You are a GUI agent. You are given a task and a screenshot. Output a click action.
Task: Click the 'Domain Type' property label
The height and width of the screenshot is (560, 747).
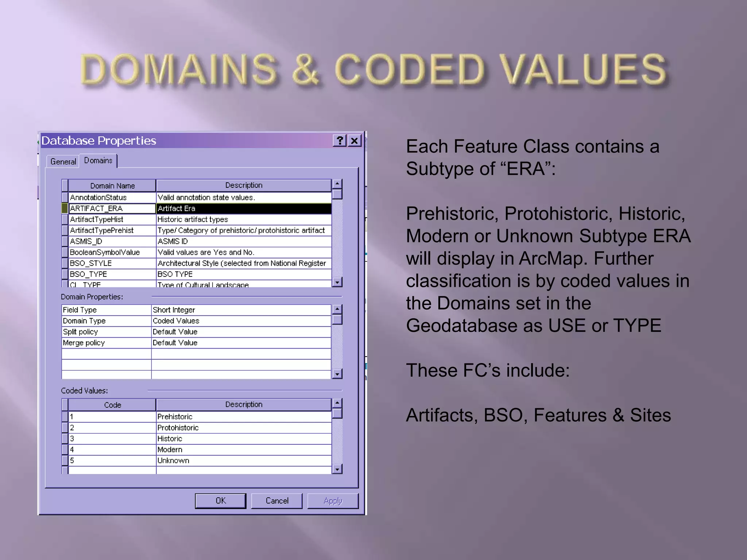click(107, 321)
